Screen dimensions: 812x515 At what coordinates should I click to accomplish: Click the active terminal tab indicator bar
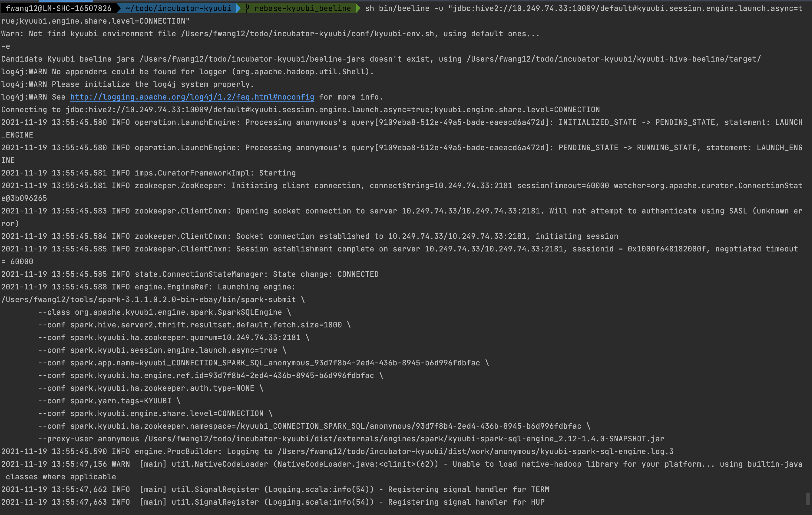66,1
